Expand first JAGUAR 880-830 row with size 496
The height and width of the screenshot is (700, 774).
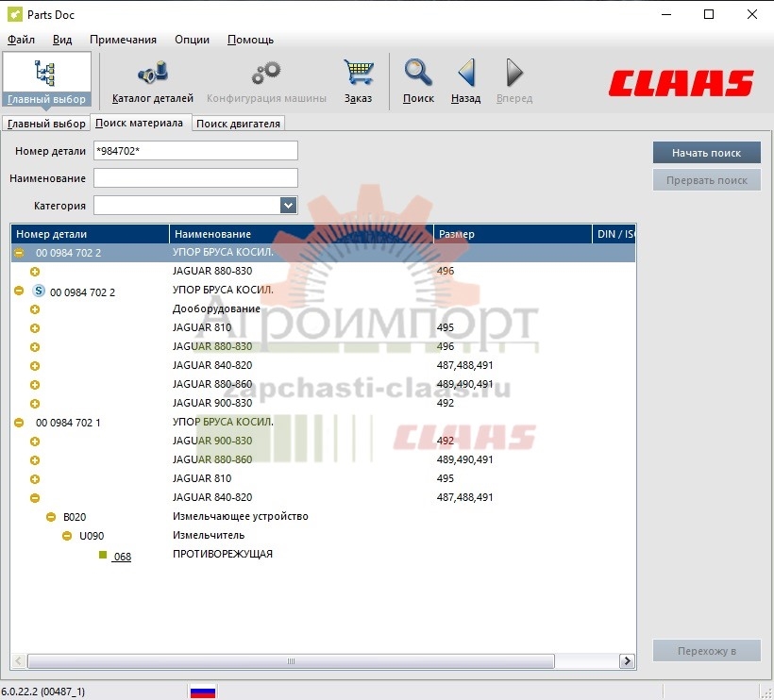[35, 272]
